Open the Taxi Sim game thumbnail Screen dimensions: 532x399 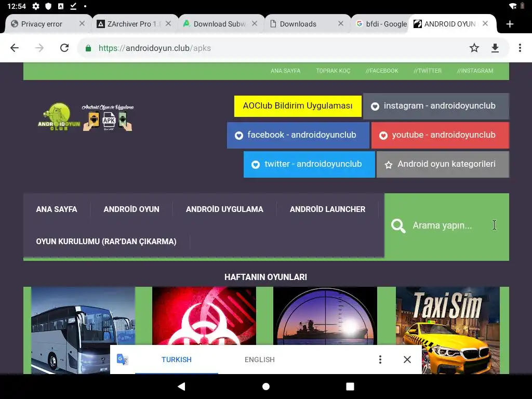point(447,330)
